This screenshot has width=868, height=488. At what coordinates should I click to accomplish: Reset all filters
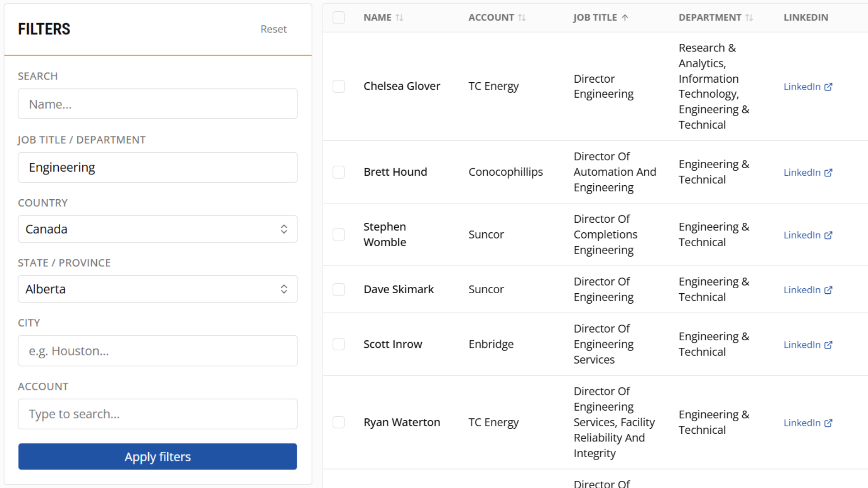(x=274, y=29)
